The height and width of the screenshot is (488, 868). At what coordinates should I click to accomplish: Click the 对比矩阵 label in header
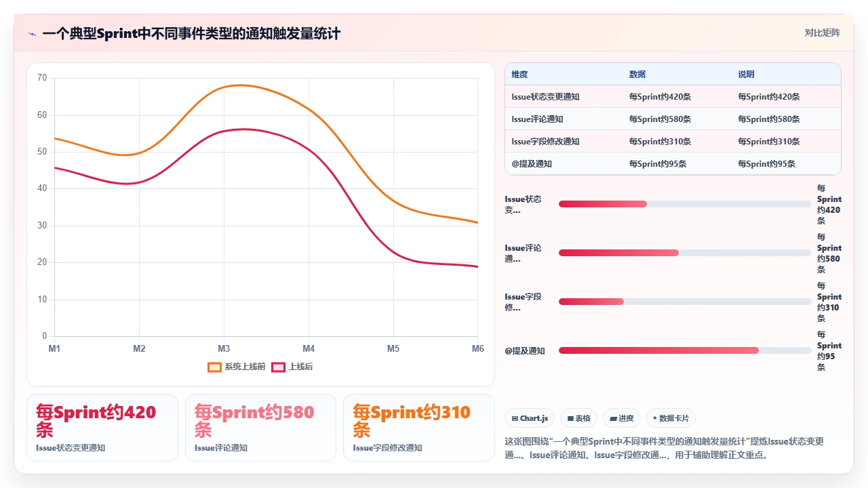822,33
